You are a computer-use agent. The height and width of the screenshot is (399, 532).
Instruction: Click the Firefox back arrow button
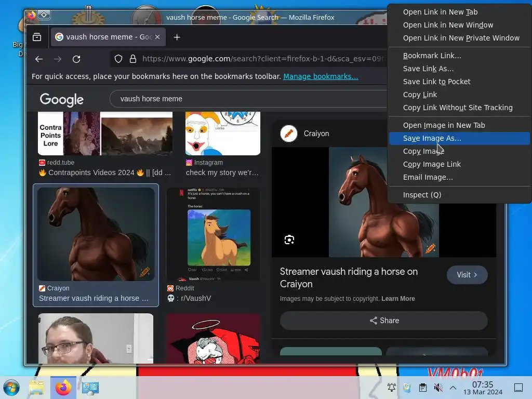pos(39,59)
